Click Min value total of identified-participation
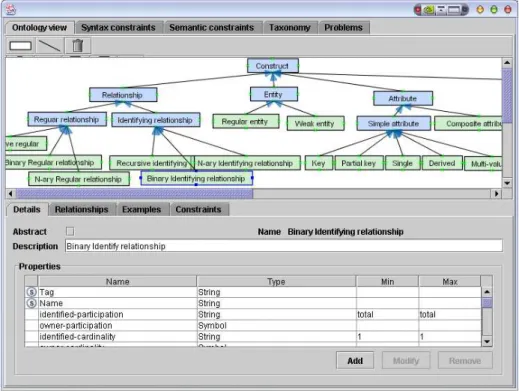The image size is (519, 391). point(387,314)
